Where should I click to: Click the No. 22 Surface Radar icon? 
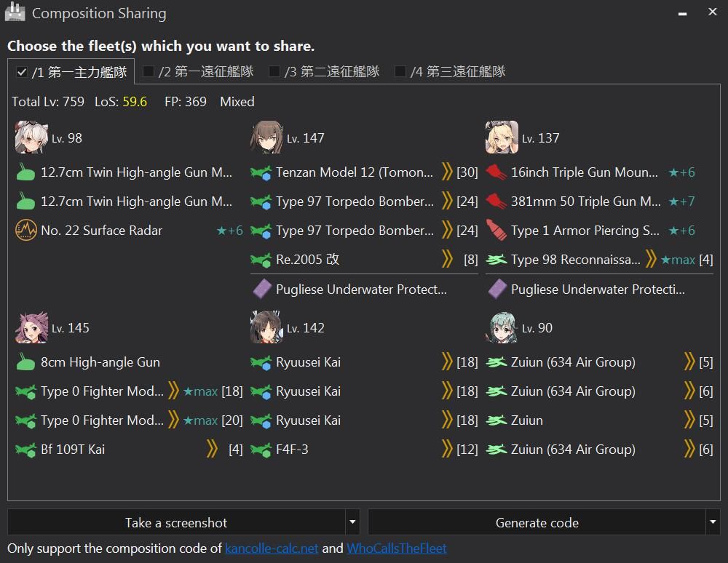pos(26,230)
